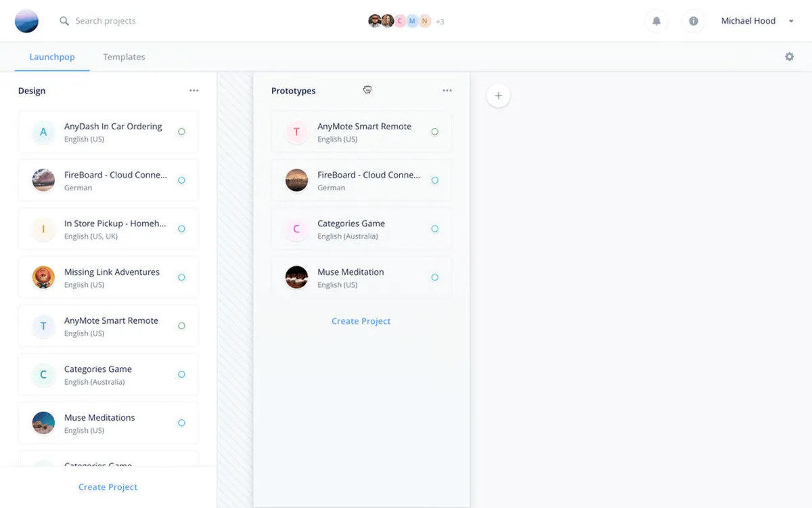812x508 pixels.
Task: Open the Prototypes list options menu
Action: 447,91
